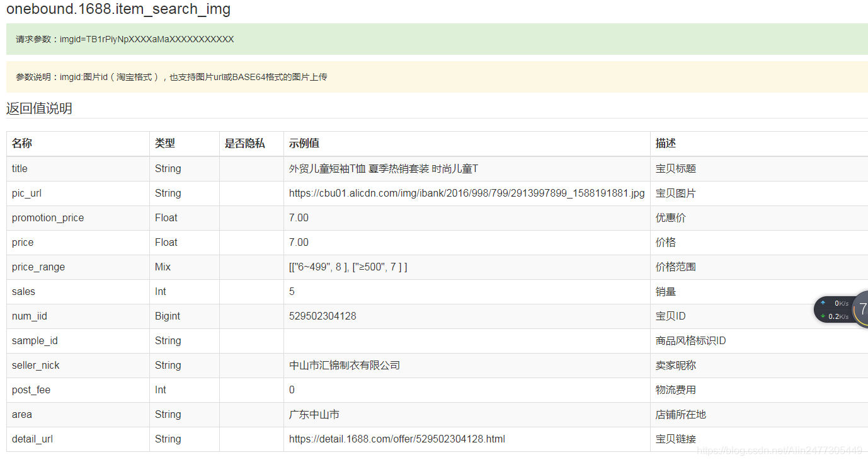Screen dimensions: 868x462
Task: Select the post_fee field name
Action: [x=31, y=390]
